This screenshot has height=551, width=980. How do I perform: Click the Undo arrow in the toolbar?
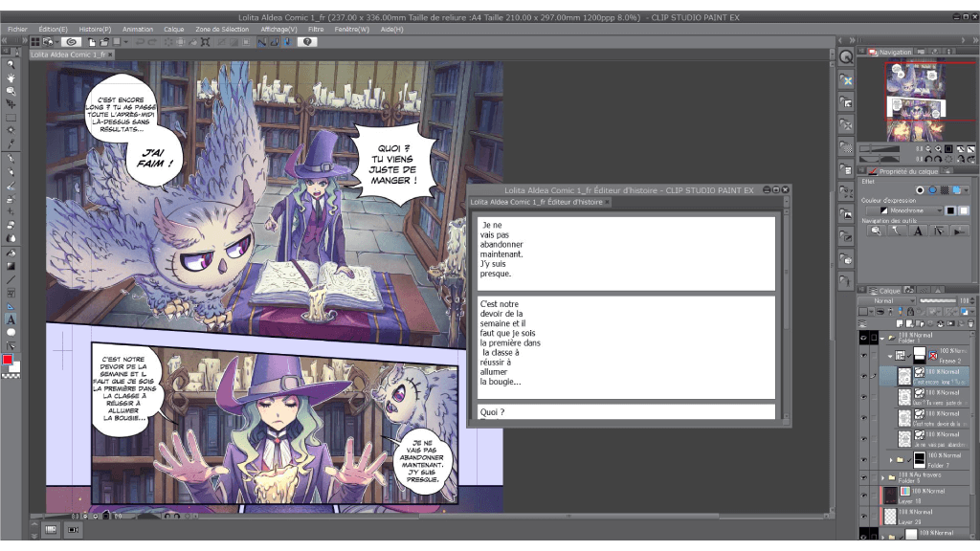140,42
